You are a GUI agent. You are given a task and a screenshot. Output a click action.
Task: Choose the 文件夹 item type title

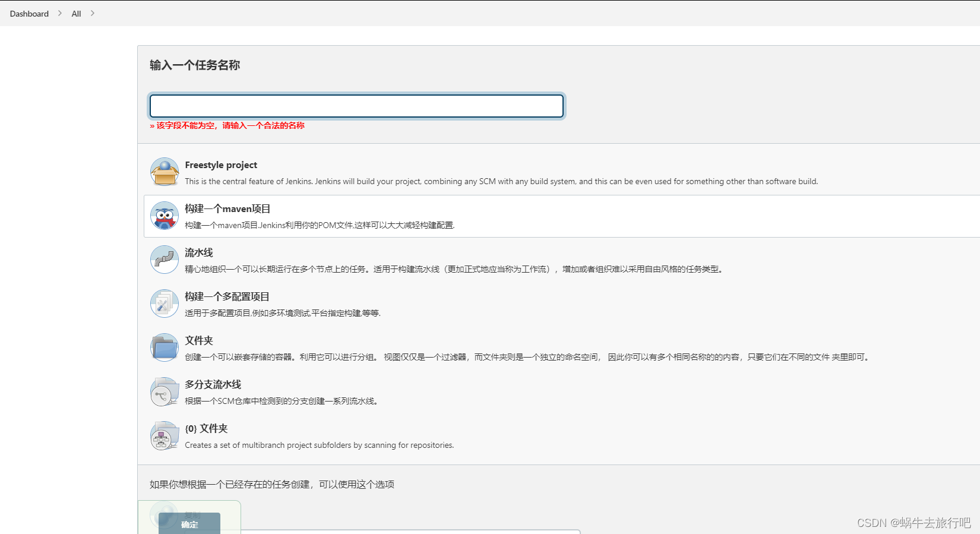click(199, 341)
